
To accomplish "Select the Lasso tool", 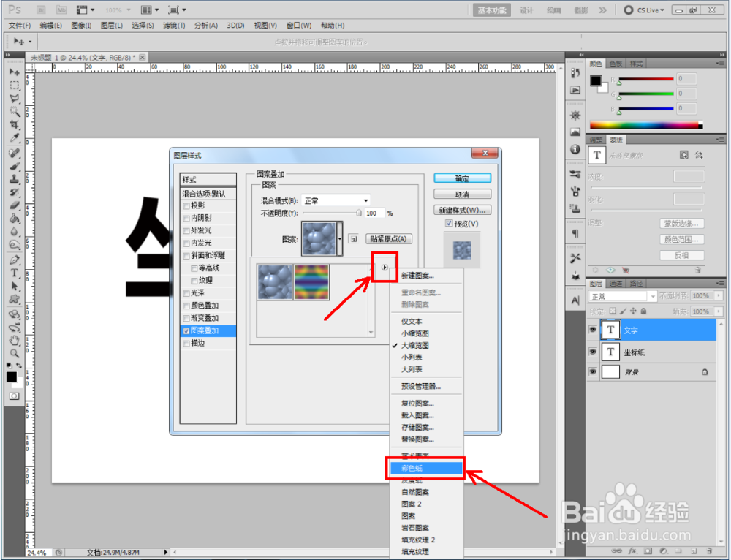I will tap(15, 97).
